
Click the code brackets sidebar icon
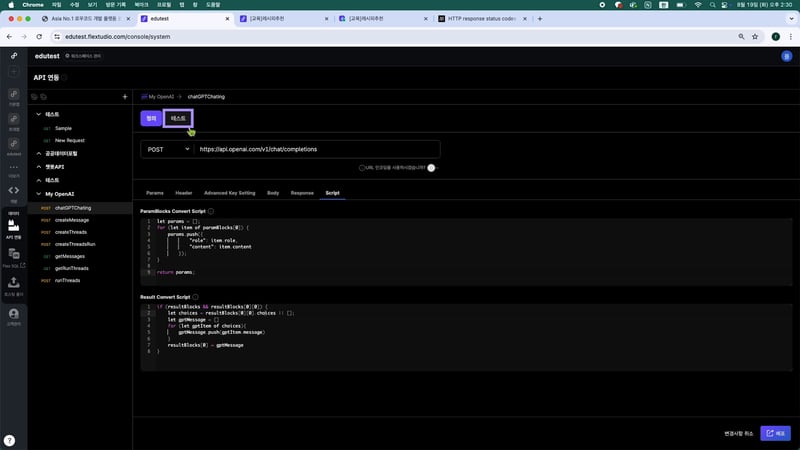coord(14,190)
